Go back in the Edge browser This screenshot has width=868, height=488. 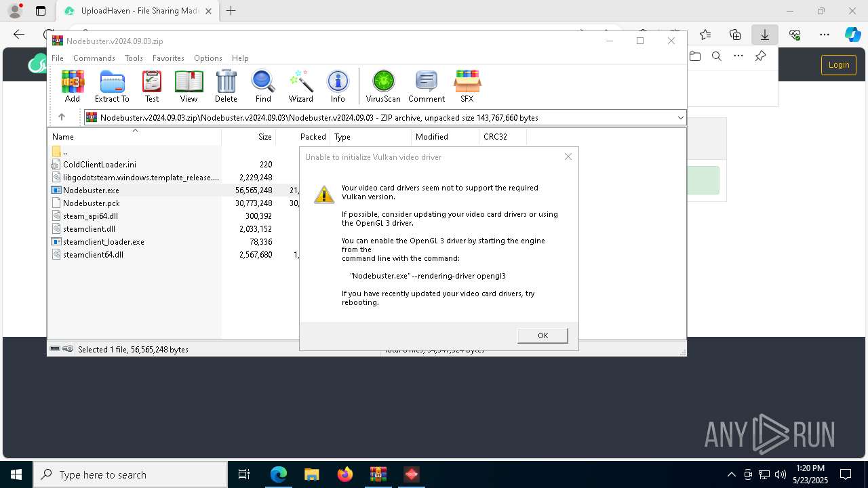tap(19, 34)
